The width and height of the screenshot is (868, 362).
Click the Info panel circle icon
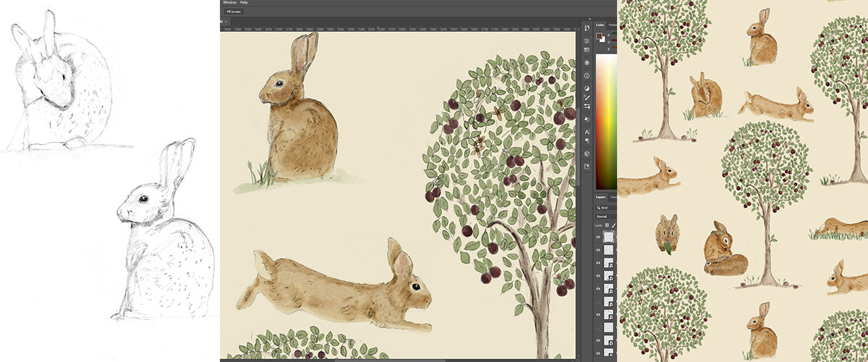coord(587,75)
